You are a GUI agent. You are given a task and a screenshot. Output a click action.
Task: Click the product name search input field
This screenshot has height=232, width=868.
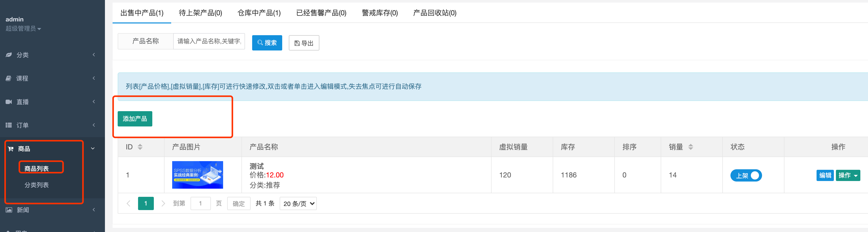click(x=209, y=42)
